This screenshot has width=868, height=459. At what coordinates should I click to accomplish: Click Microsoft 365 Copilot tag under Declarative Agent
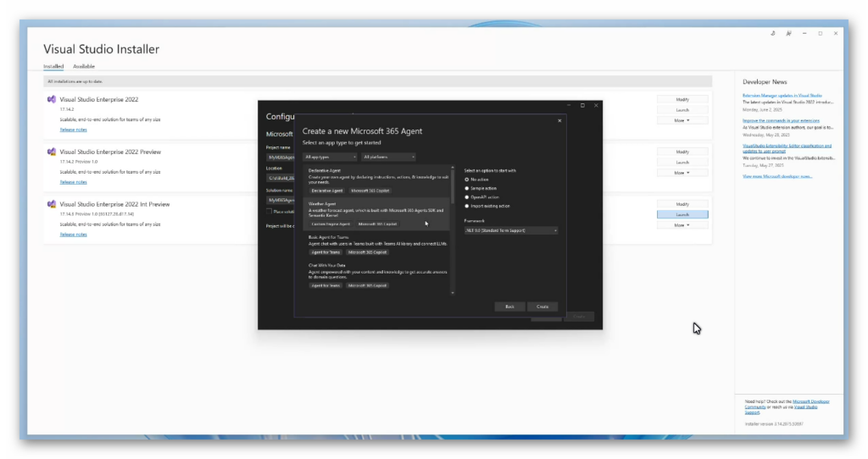370,191
